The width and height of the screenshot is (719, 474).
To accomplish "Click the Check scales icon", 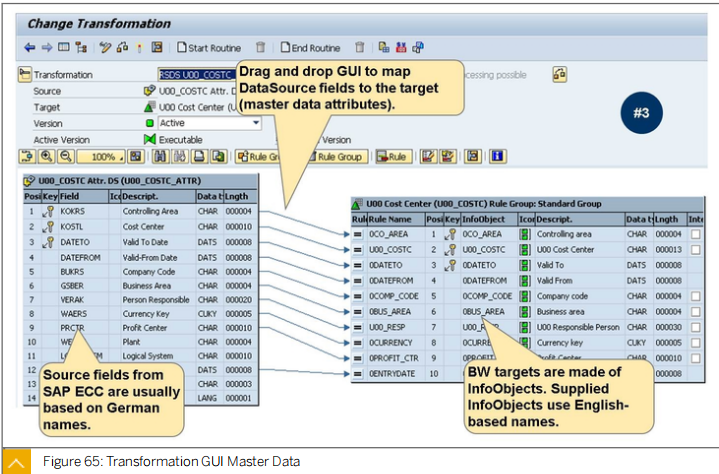I will pyautogui.click(x=122, y=47).
